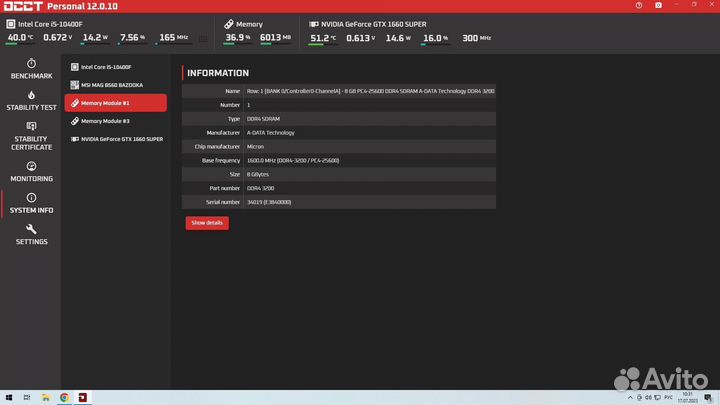Click the Memory stick icon in top status bar
720x405 pixels.
tap(229, 24)
